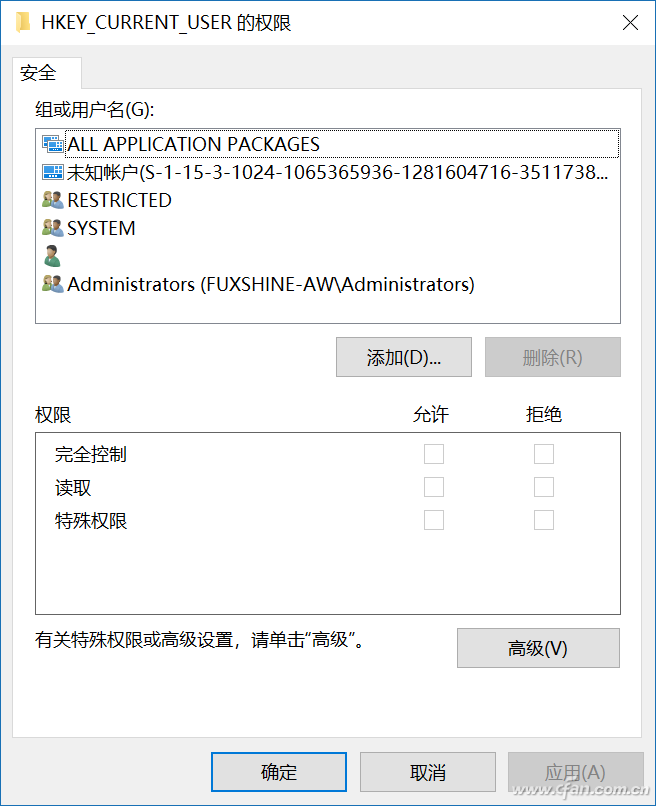Click the unknown account (未知帐户) icon

tap(53, 172)
